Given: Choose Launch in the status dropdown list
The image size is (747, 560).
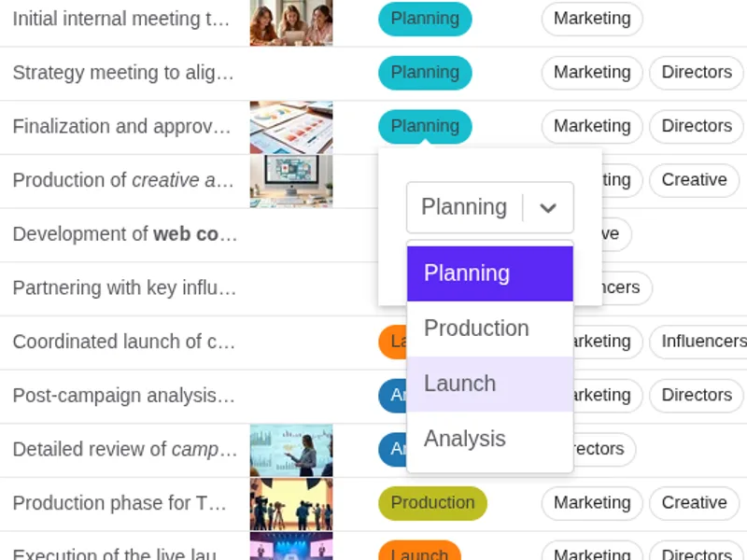Looking at the screenshot, I should tap(459, 384).
